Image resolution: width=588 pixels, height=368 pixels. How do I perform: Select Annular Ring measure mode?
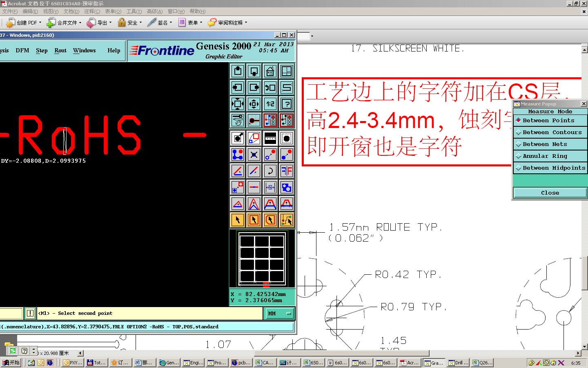(x=550, y=156)
